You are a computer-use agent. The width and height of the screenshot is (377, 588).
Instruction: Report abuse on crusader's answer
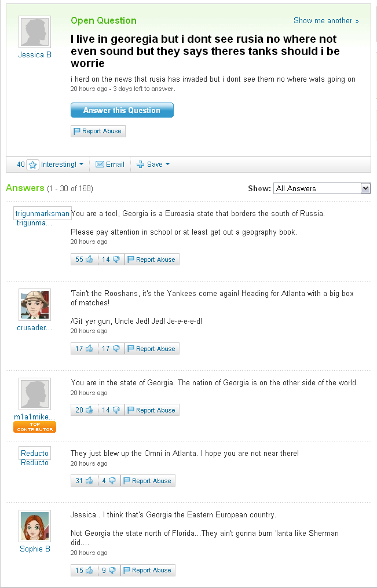pos(152,349)
